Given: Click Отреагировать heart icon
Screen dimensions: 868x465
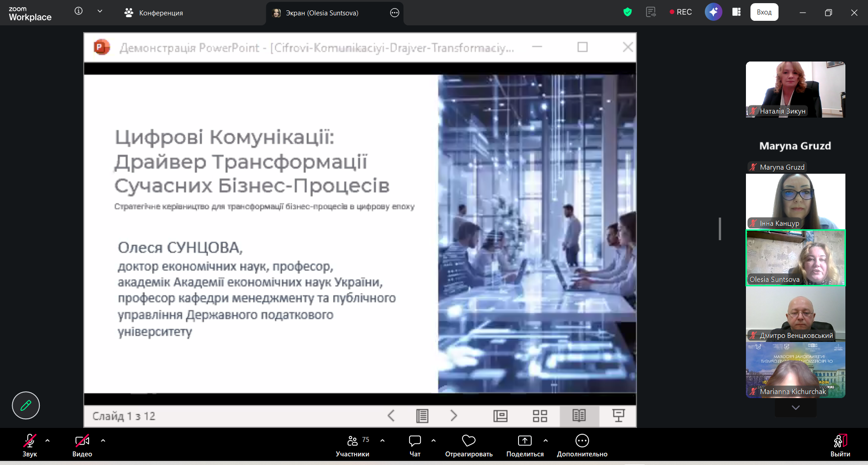Looking at the screenshot, I should 468,445.
